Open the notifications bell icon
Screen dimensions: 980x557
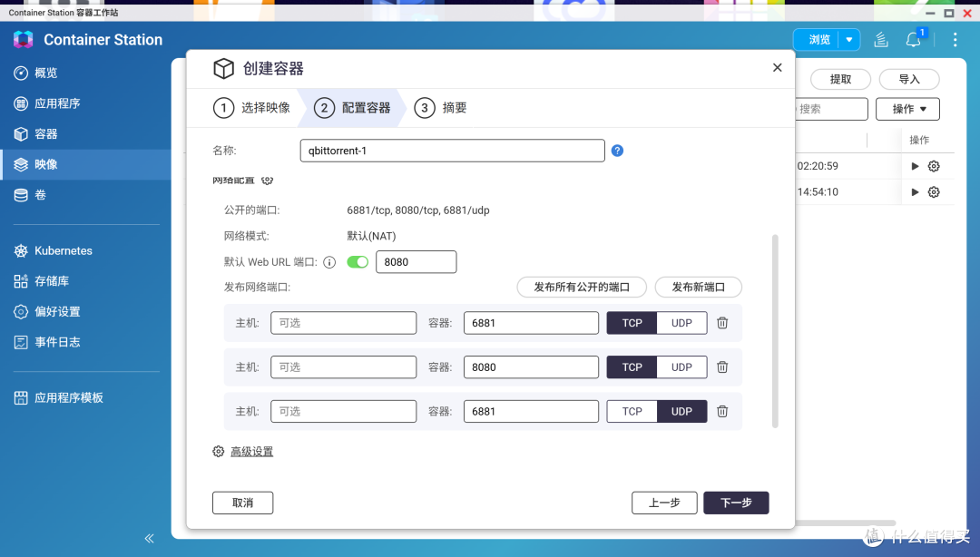coord(913,40)
